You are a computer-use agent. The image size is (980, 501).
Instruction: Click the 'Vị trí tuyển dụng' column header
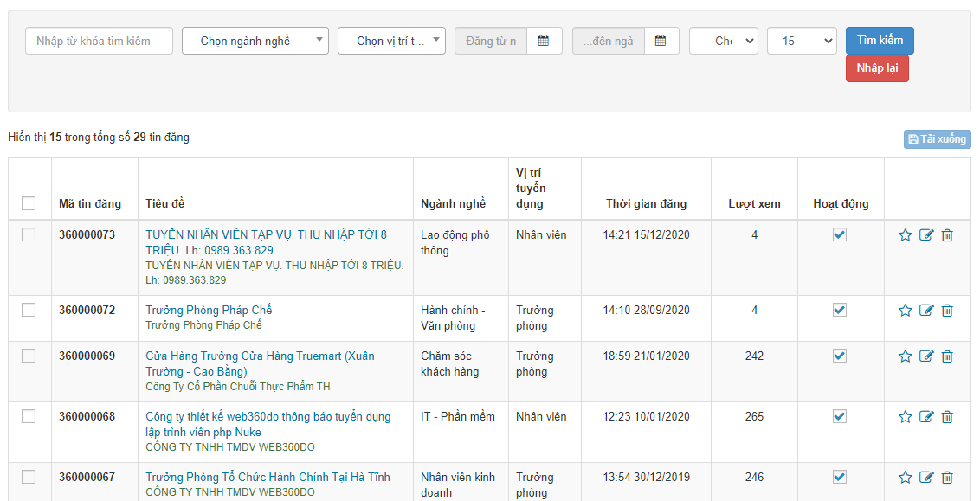pos(531,188)
